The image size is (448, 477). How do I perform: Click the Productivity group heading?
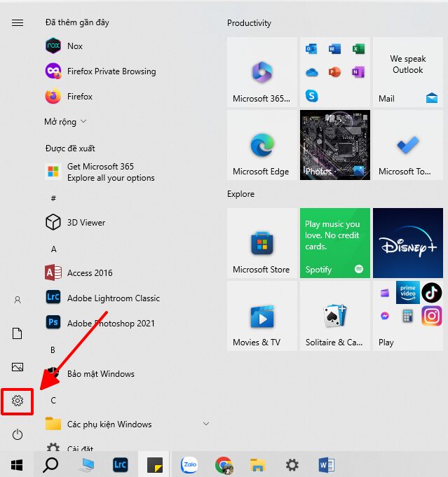click(249, 23)
